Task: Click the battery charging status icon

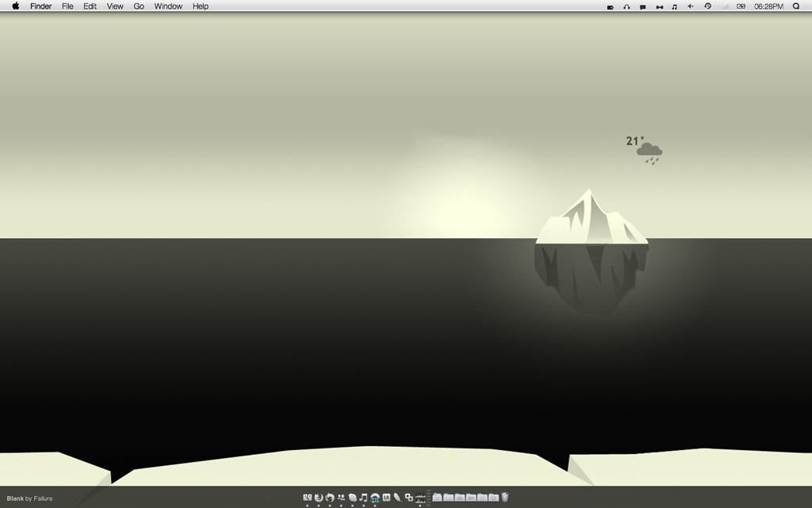Action: point(741,6)
